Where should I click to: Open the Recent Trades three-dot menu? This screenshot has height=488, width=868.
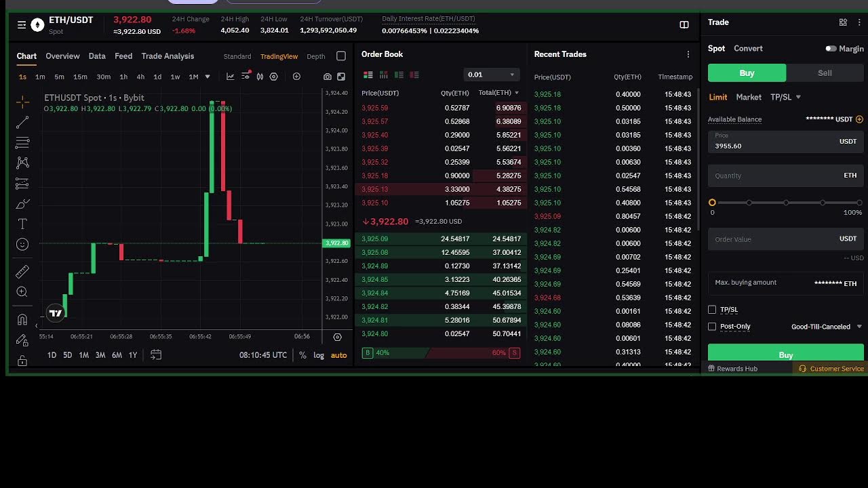point(688,54)
